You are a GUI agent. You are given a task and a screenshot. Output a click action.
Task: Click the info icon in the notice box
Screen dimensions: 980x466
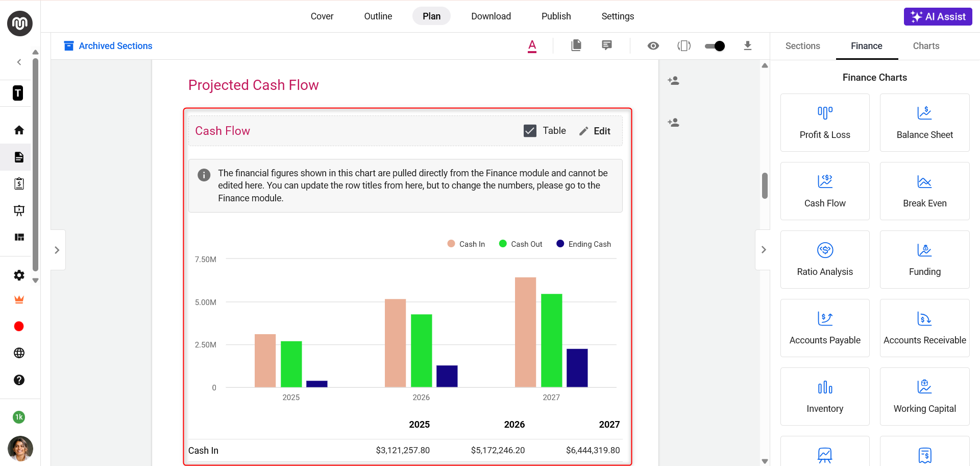(x=204, y=175)
